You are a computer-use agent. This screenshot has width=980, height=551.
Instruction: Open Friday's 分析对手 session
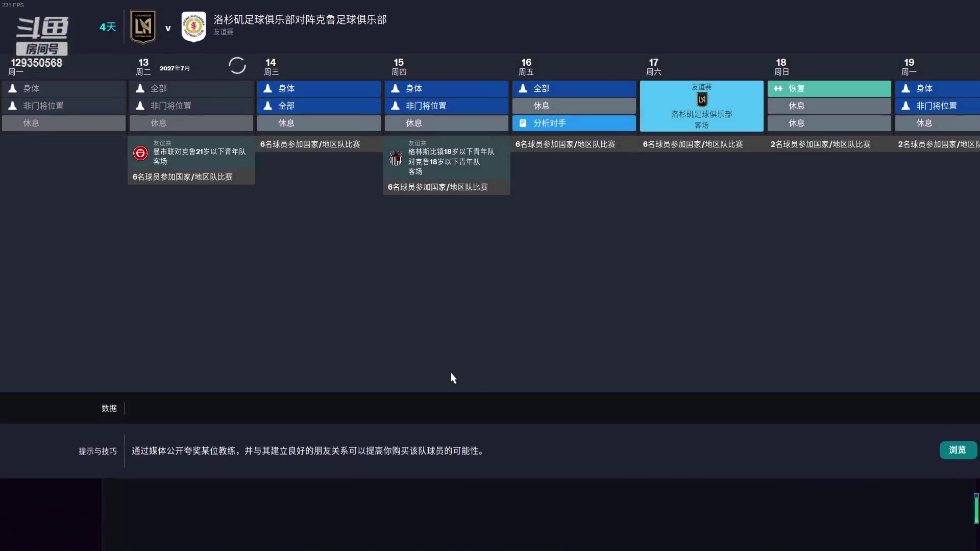tap(574, 123)
